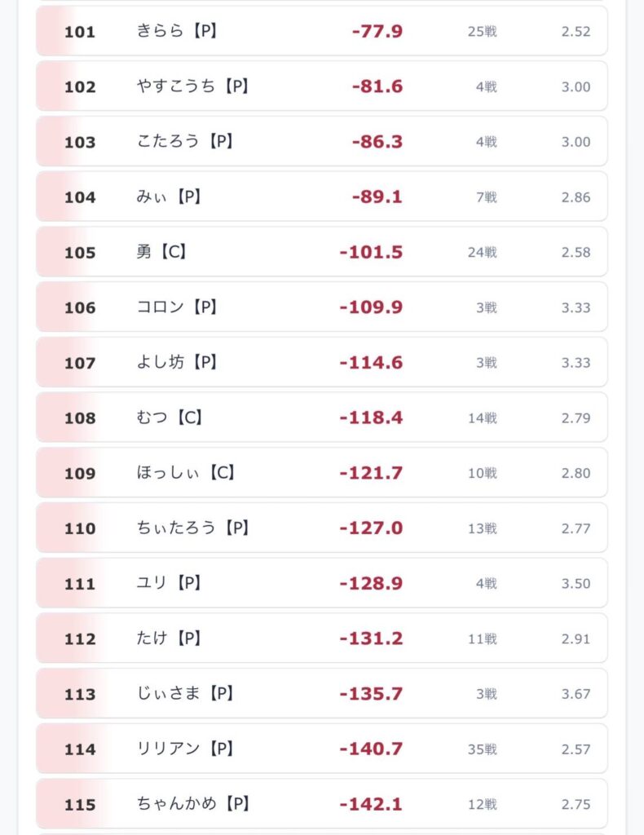Click the 3.67 average rank value
The height and width of the screenshot is (835, 644).
[x=576, y=694]
